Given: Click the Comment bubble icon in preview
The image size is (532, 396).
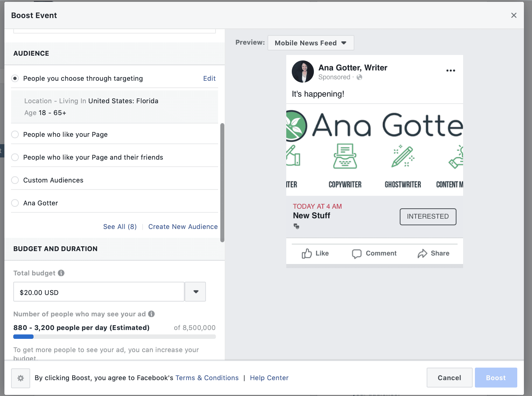Looking at the screenshot, I should tap(357, 254).
